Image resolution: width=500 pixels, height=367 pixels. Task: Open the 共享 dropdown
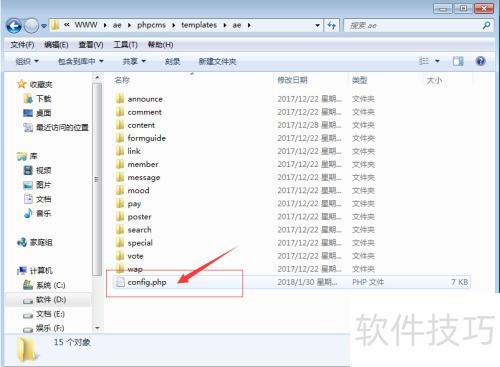pyautogui.click(x=134, y=61)
